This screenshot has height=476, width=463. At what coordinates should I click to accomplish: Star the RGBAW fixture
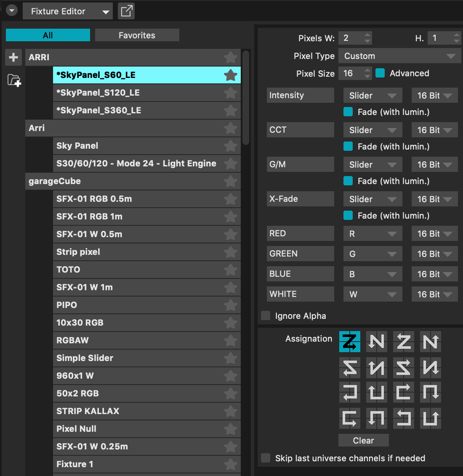(231, 340)
